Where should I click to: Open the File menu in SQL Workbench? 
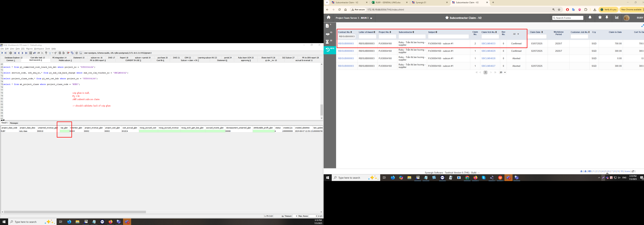pos(2,49)
